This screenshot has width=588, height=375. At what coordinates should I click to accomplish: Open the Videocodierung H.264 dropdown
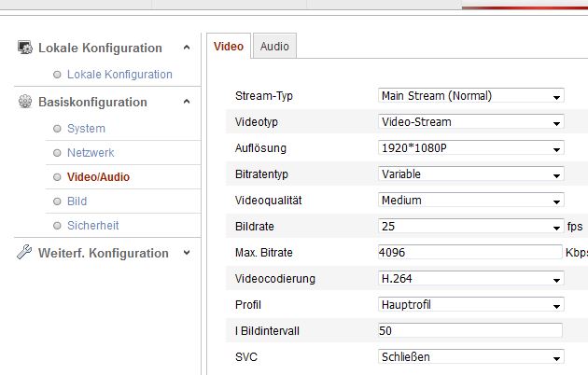(470, 278)
